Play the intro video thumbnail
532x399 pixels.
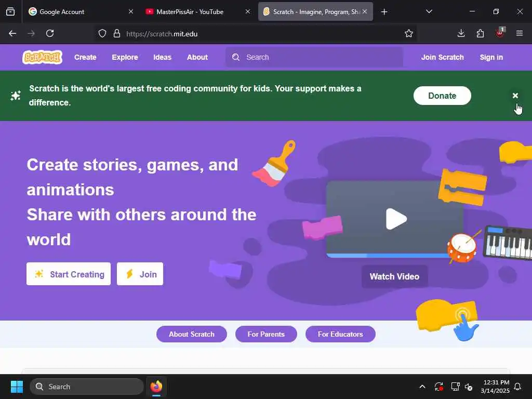tap(395, 219)
